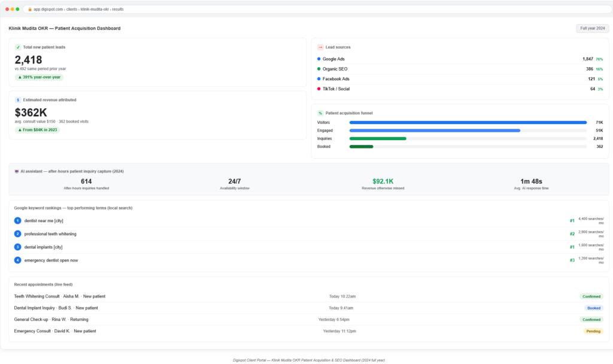
Task: Click the AI assistant robot icon
Action: tap(16, 171)
